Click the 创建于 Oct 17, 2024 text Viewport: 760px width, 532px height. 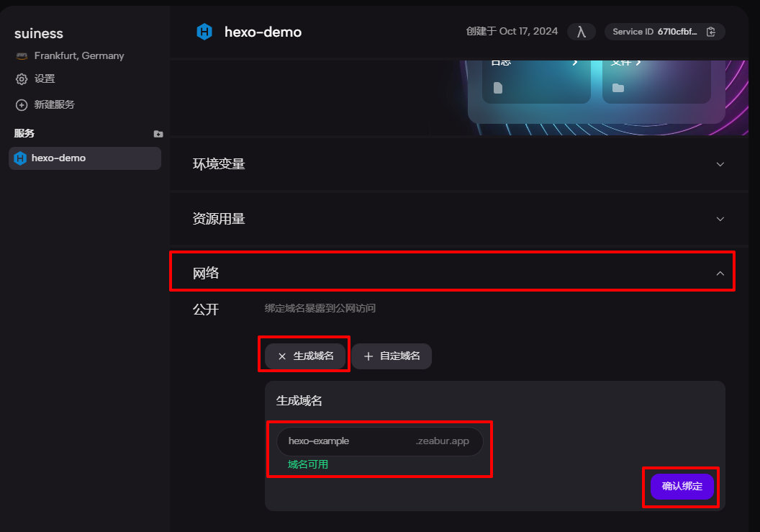pyautogui.click(x=512, y=32)
